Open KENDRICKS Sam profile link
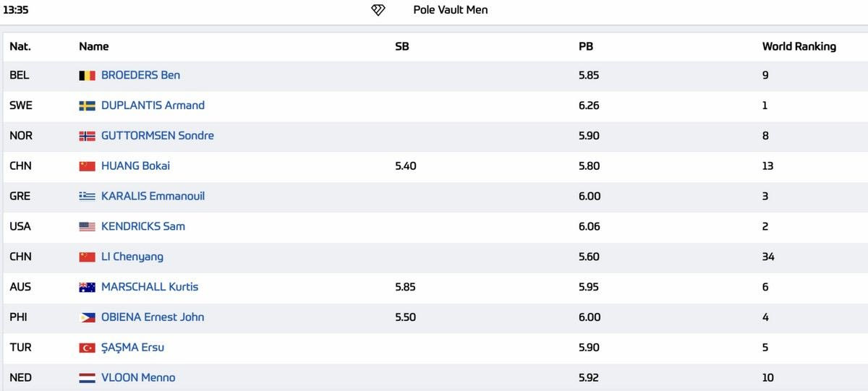 (142, 227)
